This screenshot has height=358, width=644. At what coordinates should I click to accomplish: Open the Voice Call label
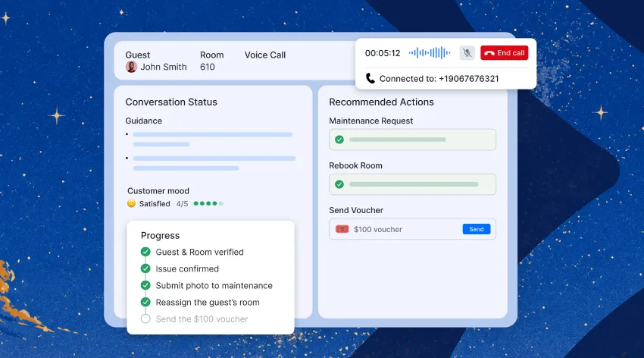pos(265,55)
